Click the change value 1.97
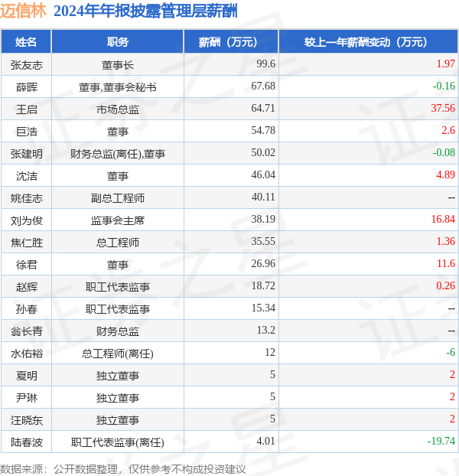Image resolution: width=459 pixels, height=476 pixels. pos(446,64)
